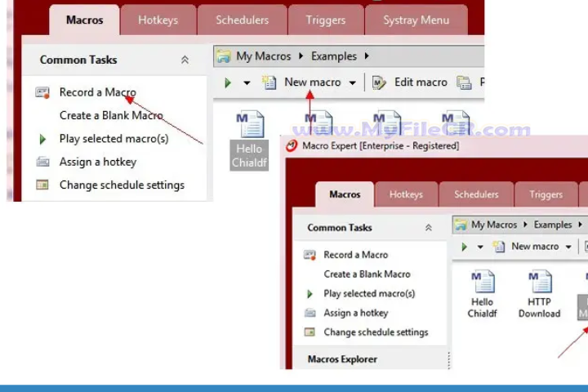Click Record a Macro link, Macro Expert window

click(356, 255)
